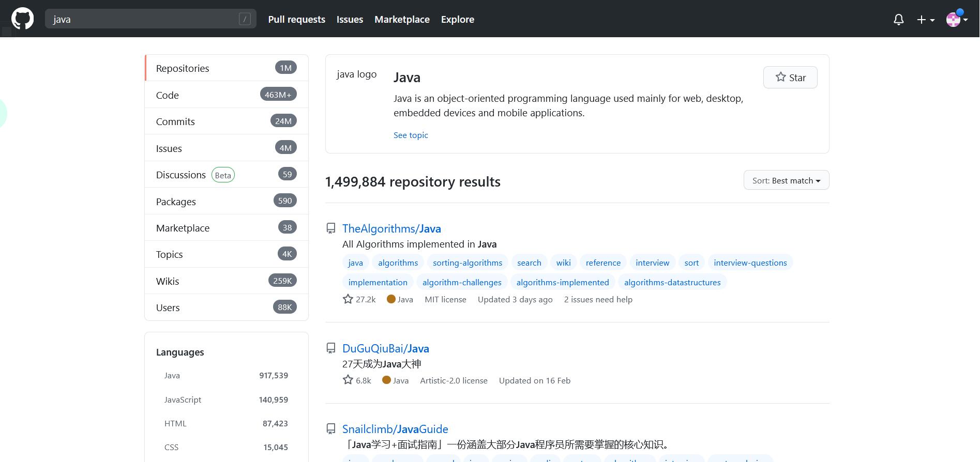Focus the search field containing java

(150, 19)
